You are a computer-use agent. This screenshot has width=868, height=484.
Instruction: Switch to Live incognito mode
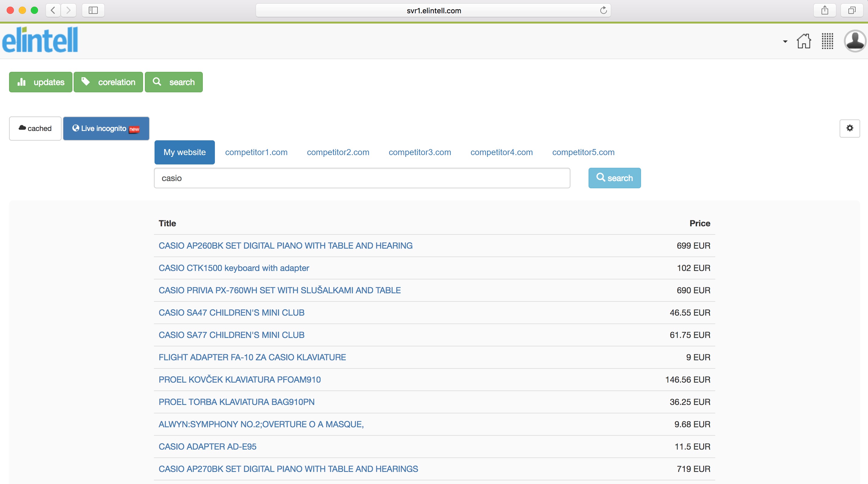click(106, 128)
